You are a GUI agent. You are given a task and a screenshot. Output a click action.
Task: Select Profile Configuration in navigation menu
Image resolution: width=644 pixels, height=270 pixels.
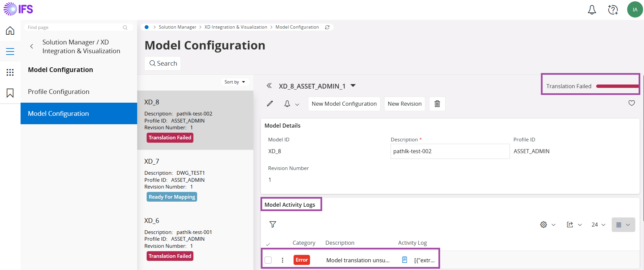click(x=59, y=92)
